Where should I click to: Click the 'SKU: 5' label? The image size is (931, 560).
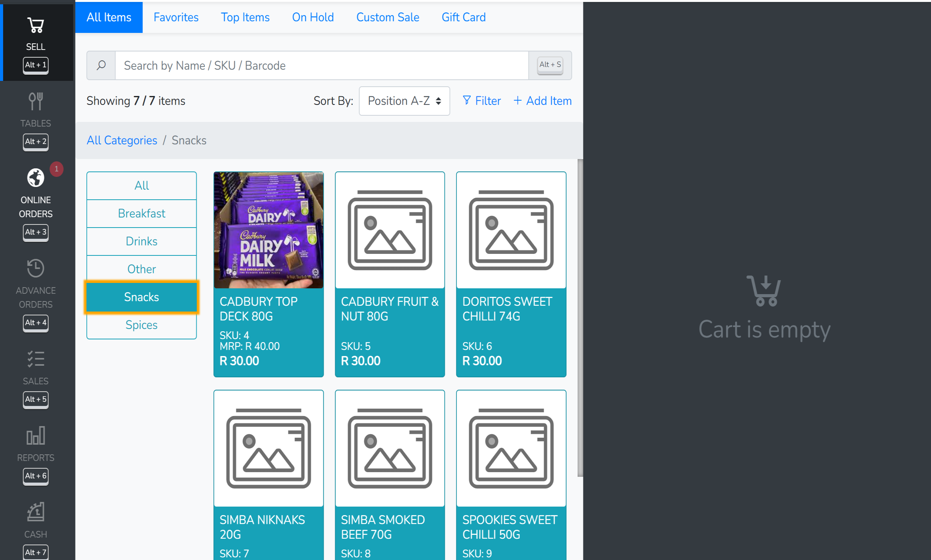pyautogui.click(x=355, y=346)
